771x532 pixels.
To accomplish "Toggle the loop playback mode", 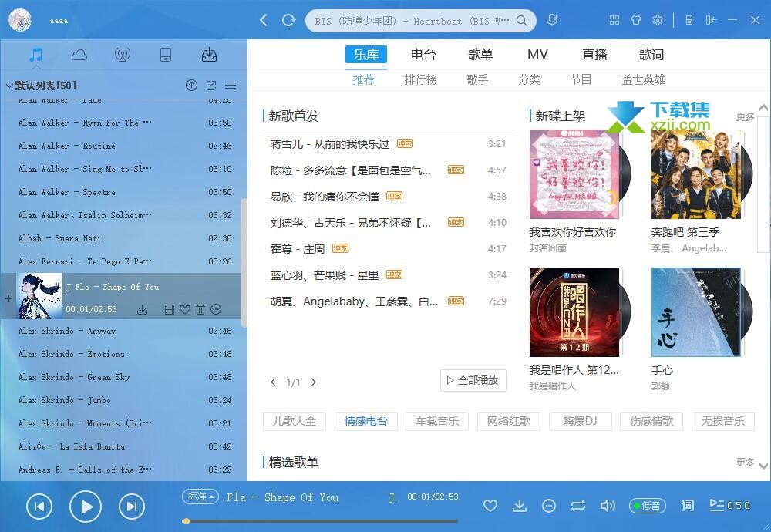I will [x=578, y=506].
